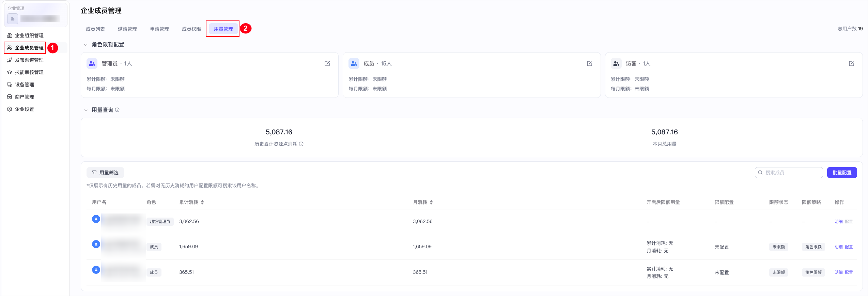Click edit icon on 管理员 role card
The height and width of the screenshot is (296, 868).
tap(327, 64)
